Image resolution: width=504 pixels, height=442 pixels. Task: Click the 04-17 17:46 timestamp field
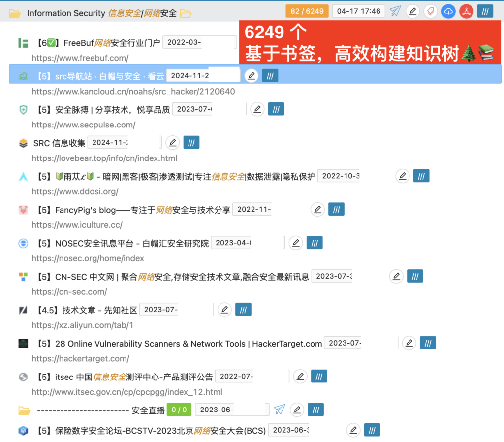pos(359,12)
